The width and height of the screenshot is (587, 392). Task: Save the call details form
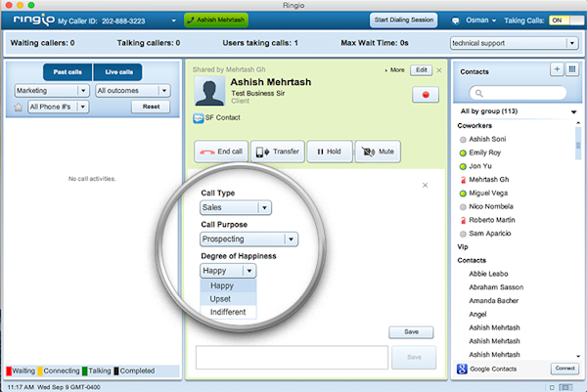coord(411,332)
